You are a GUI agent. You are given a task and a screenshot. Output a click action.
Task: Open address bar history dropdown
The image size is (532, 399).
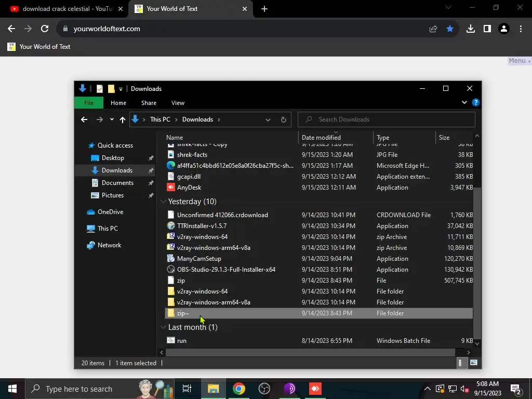[x=268, y=119]
